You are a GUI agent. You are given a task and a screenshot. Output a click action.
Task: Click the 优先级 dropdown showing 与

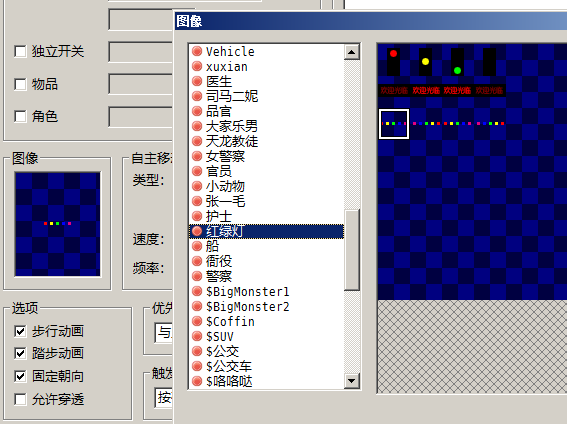pyautogui.click(x=164, y=333)
